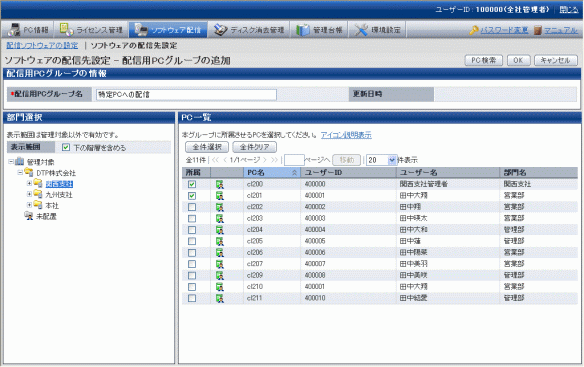Click the PC検索 button
The height and width of the screenshot is (367, 584).
(x=483, y=60)
